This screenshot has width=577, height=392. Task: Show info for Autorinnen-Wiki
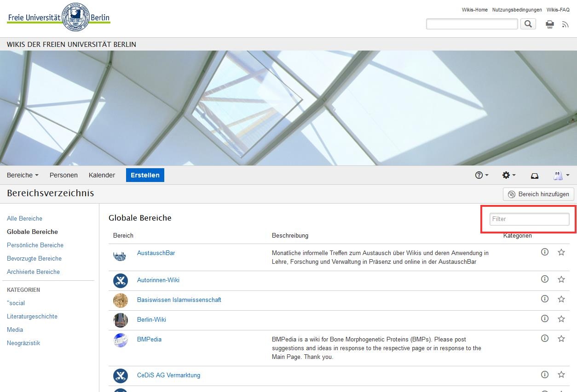coord(545,279)
